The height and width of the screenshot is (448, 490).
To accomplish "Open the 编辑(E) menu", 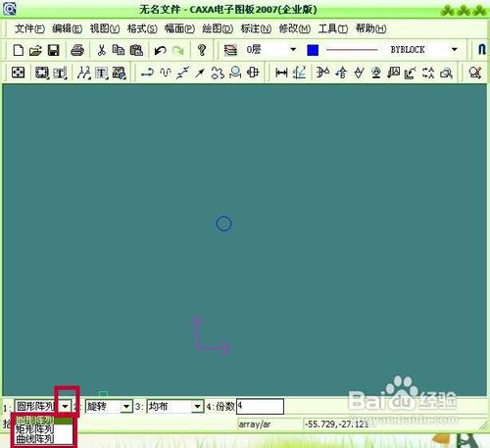I will click(x=67, y=28).
